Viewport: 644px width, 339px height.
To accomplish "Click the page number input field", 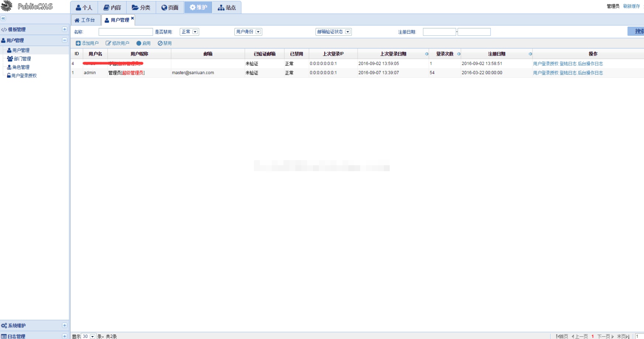I will tap(639, 336).
